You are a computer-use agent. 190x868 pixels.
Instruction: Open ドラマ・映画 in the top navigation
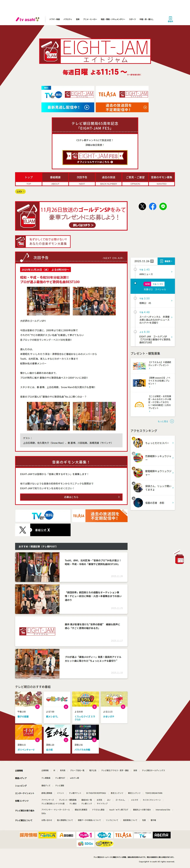point(55,19)
